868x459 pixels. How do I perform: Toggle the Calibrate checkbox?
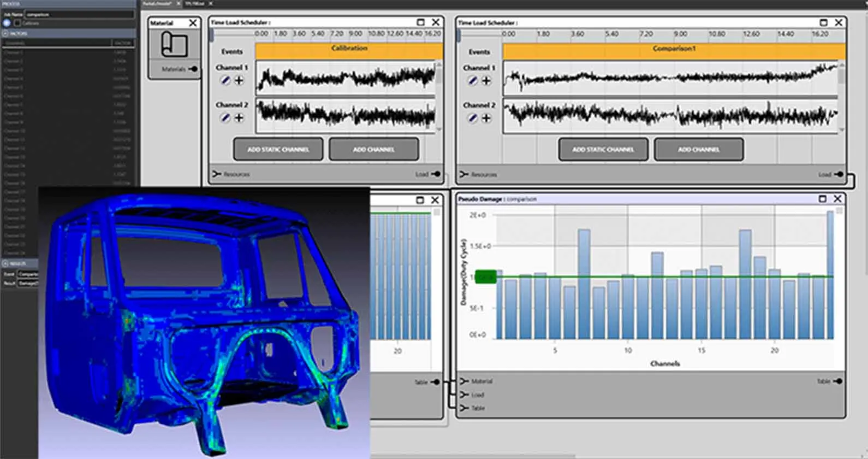pyautogui.click(x=17, y=23)
